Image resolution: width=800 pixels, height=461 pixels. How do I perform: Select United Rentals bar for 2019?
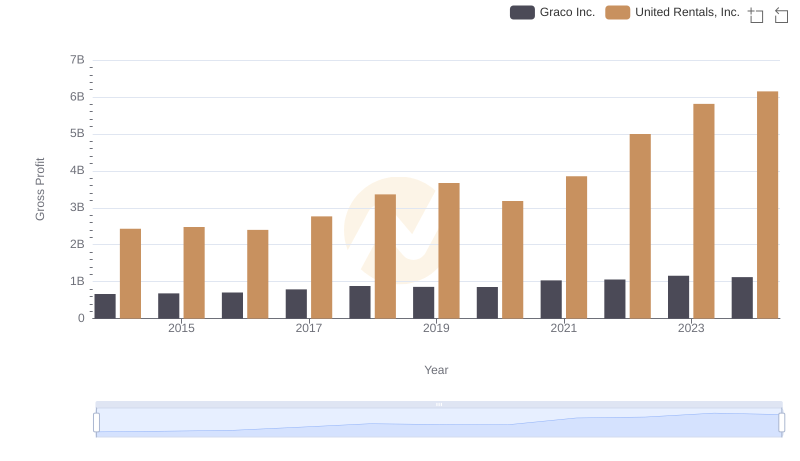pyautogui.click(x=448, y=251)
